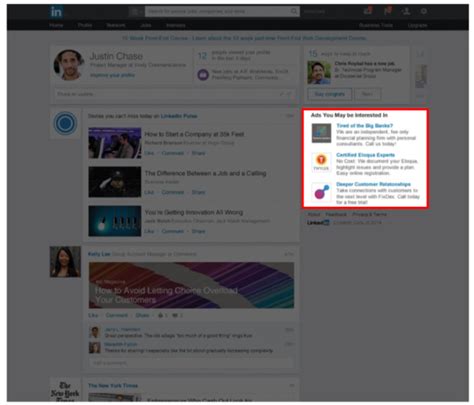This screenshot has width=474, height=405.
Task: Share Kelly Lee's post
Action: pyautogui.click(x=142, y=315)
